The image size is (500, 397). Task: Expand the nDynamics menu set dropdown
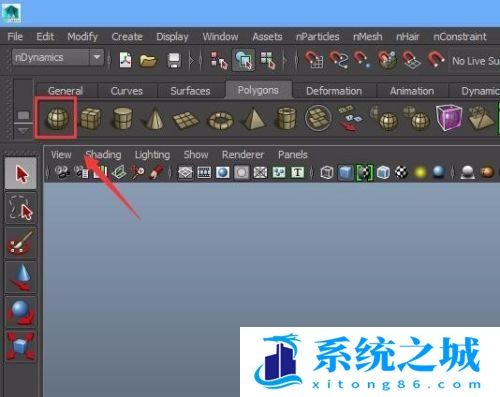pos(97,57)
